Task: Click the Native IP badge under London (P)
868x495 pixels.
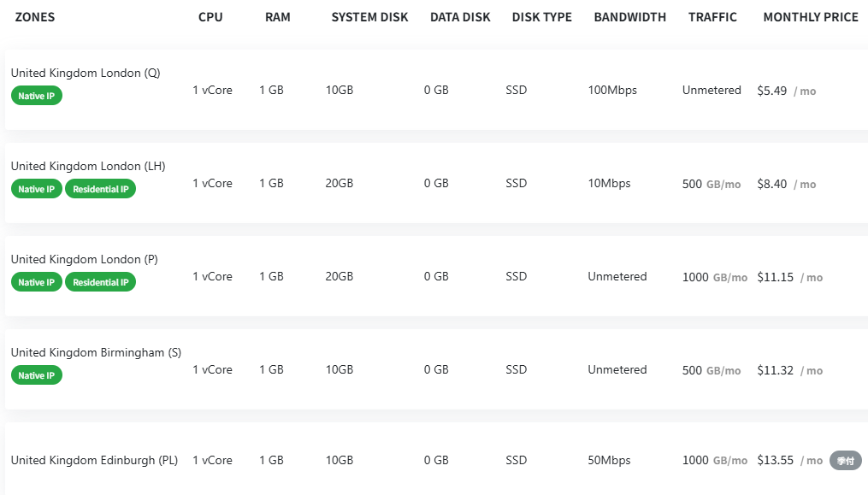Action: (37, 282)
